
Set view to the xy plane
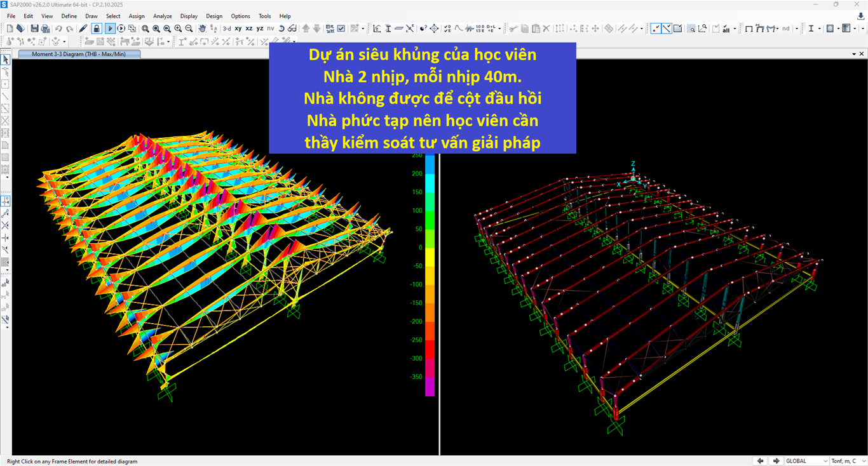pyautogui.click(x=238, y=29)
